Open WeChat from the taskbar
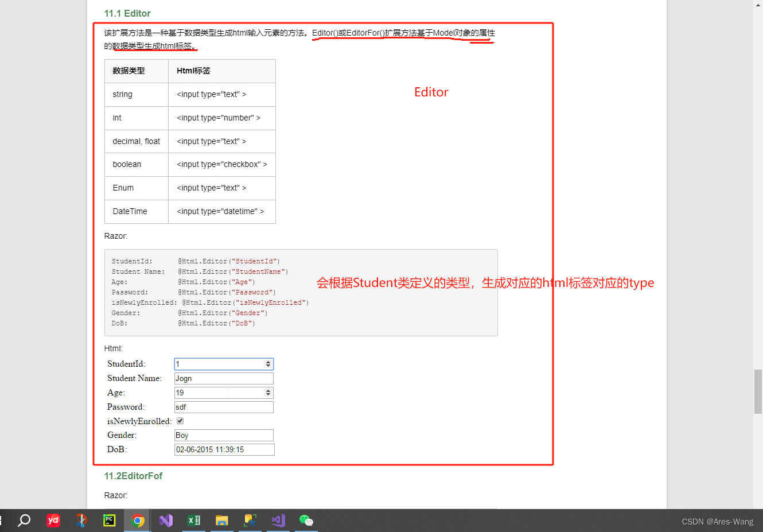The height and width of the screenshot is (532, 763). pyautogui.click(x=306, y=521)
